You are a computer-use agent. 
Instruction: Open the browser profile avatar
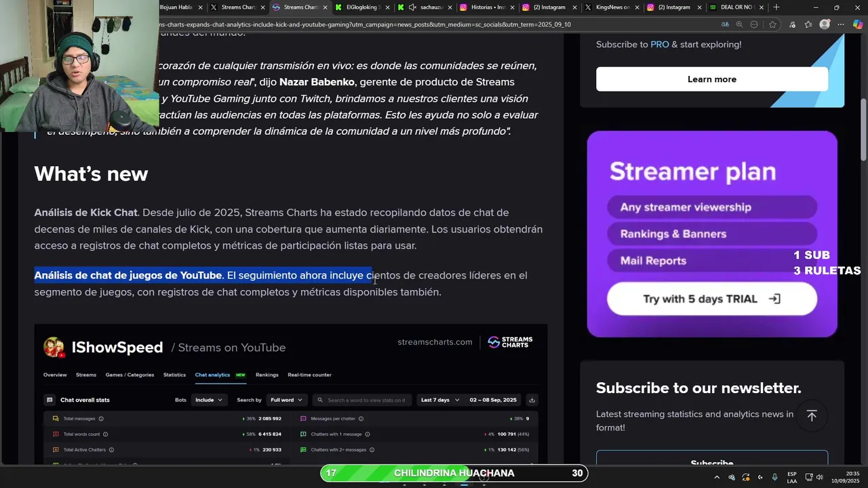pyautogui.click(x=825, y=24)
